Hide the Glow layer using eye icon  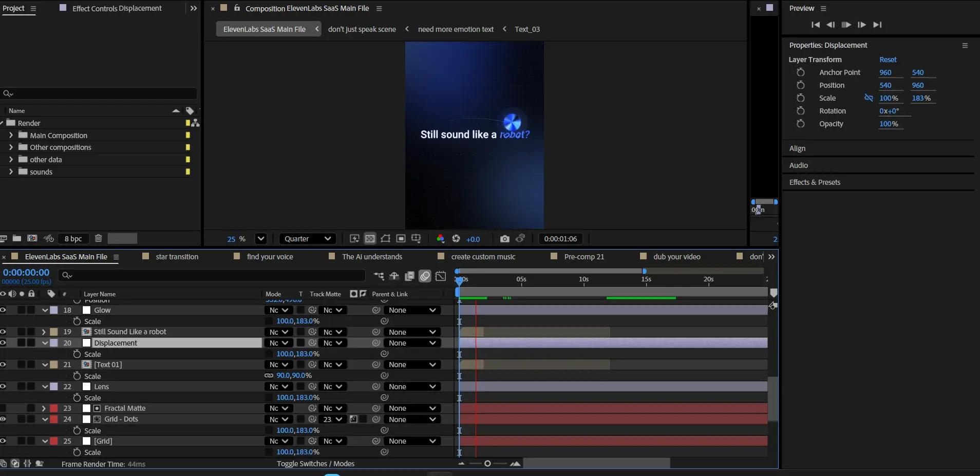(3, 310)
